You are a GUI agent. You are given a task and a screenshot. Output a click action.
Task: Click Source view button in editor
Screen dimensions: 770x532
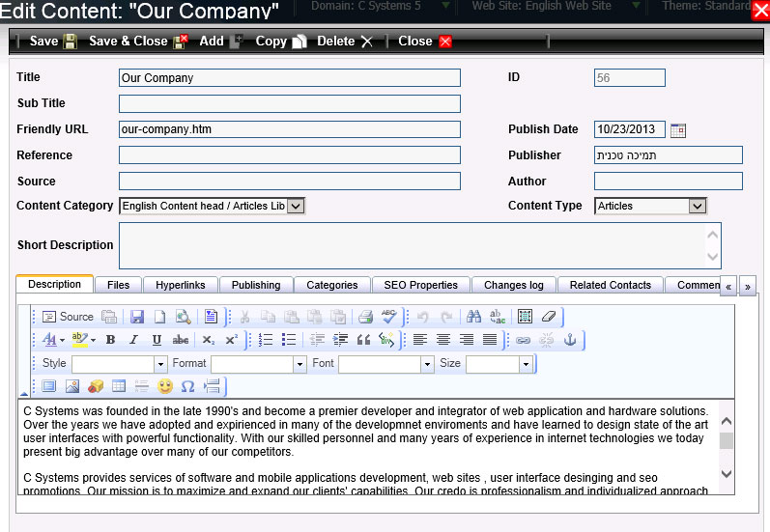(x=68, y=317)
